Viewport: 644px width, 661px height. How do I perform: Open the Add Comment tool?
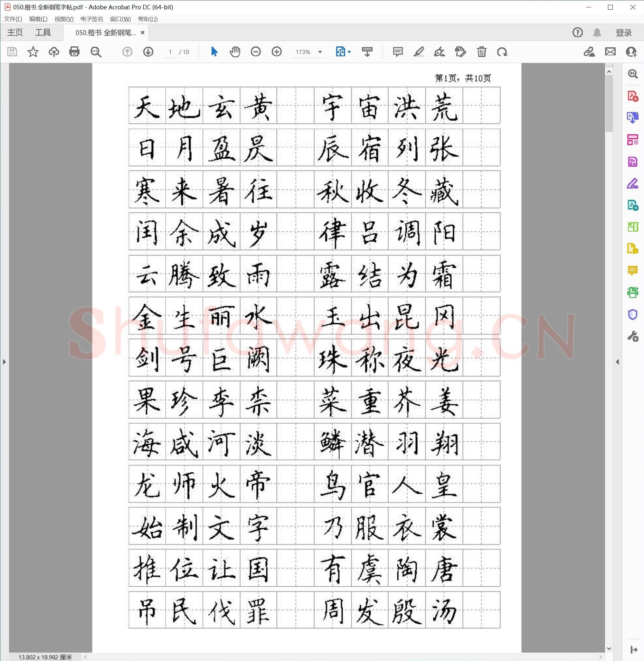[x=397, y=52]
